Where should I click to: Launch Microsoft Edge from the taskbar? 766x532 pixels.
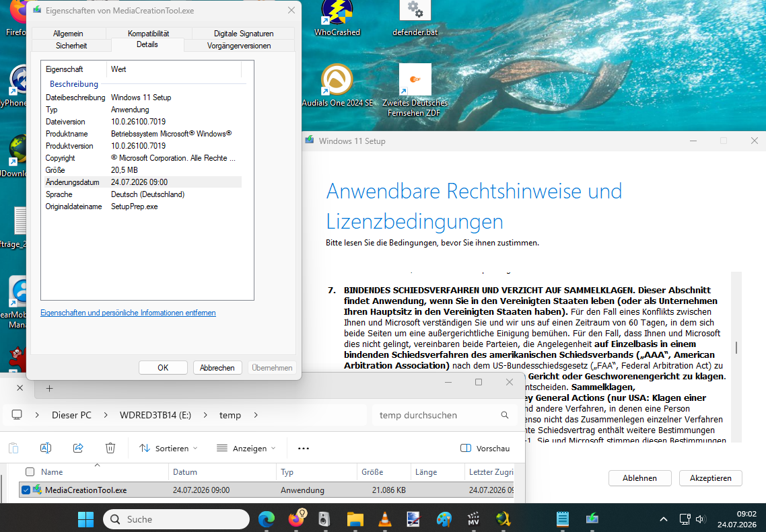[267, 519]
